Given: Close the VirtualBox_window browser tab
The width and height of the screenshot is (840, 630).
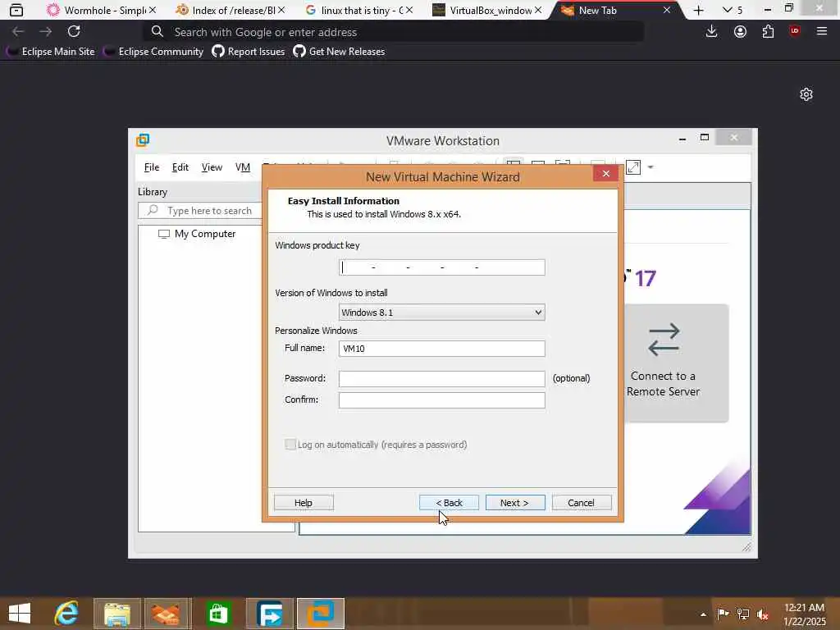Looking at the screenshot, I should pyautogui.click(x=538, y=10).
